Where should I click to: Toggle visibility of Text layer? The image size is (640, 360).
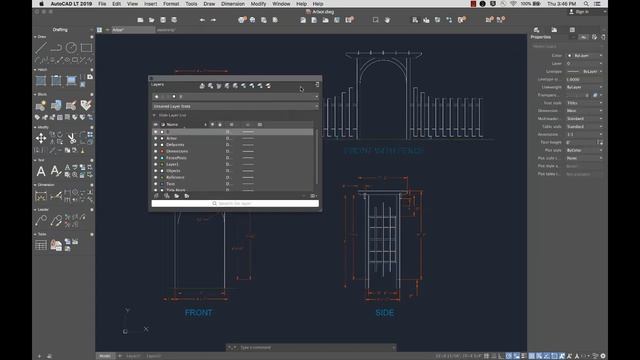click(x=156, y=184)
